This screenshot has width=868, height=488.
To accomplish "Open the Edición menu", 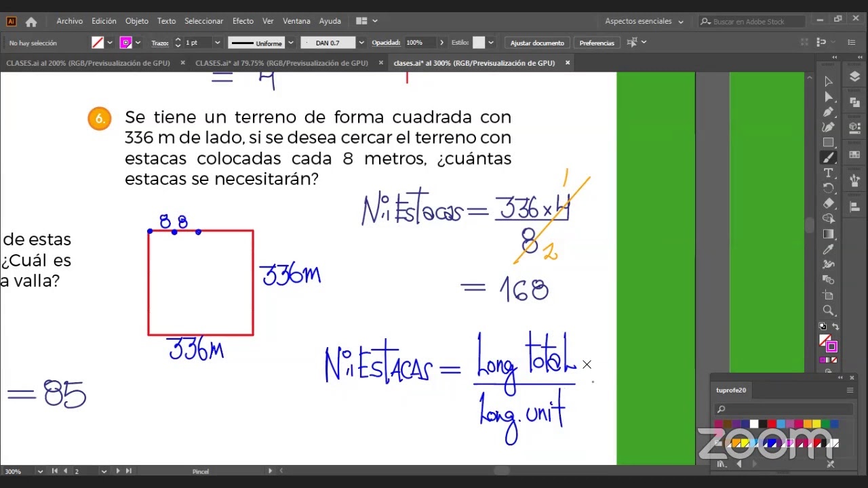I will click(x=104, y=21).
